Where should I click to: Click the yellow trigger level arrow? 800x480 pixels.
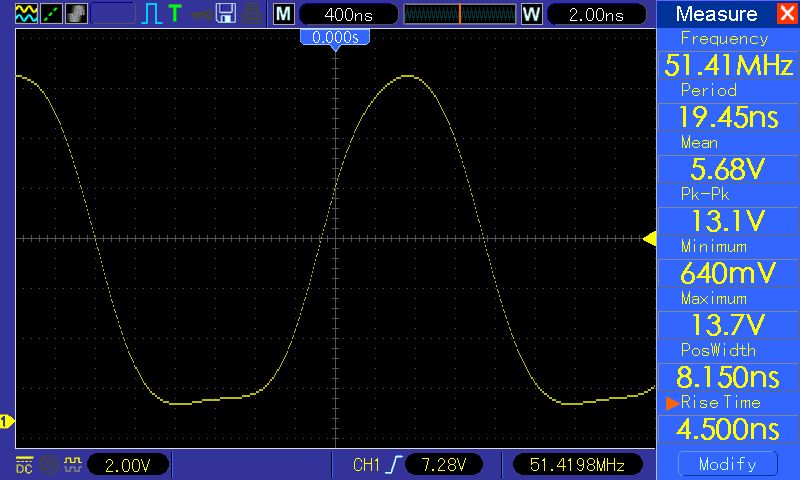(649, 238)
